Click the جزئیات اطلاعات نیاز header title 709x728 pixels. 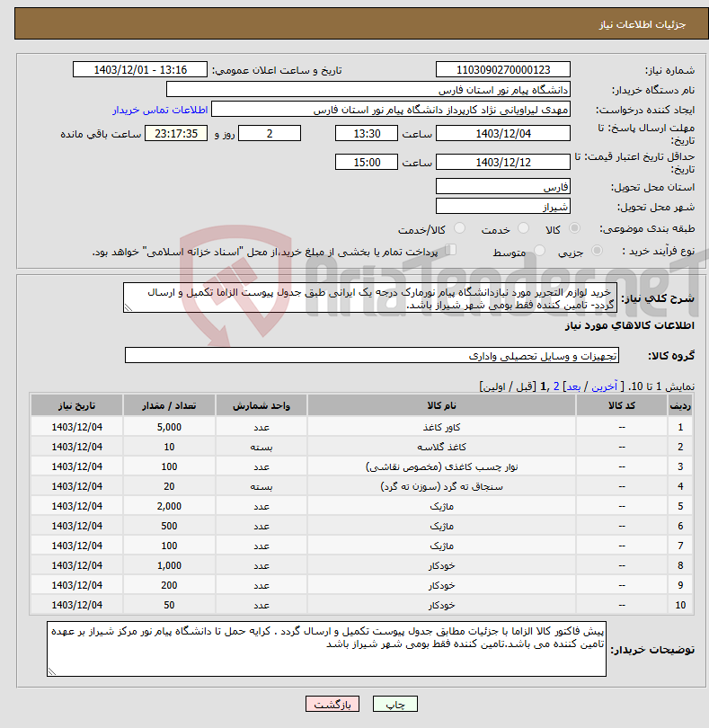click(x=643, y=24)
